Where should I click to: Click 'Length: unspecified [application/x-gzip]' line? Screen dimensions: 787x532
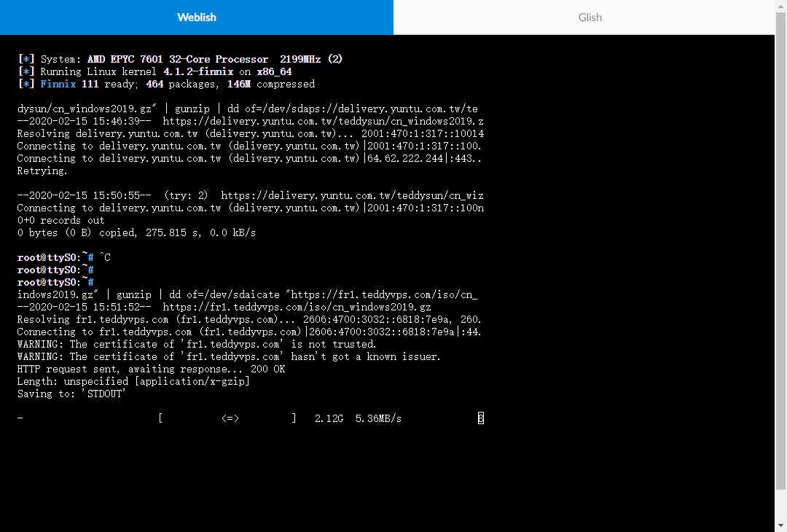coord(133,381)
